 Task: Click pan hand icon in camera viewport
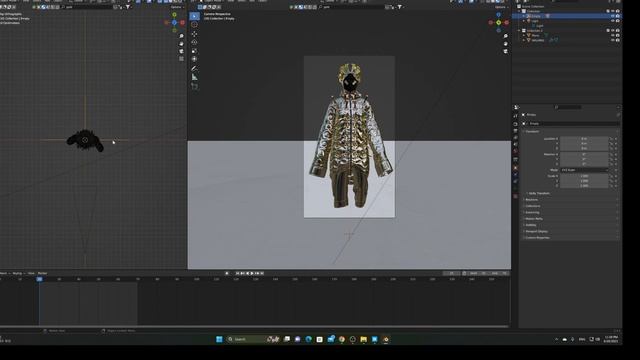click(505, 44)
